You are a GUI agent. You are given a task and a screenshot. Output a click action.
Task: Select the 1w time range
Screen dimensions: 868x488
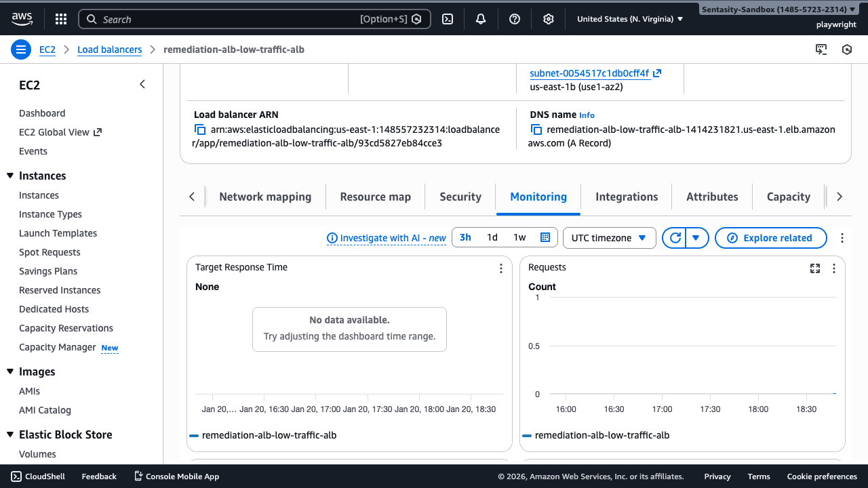pos(519,237)
